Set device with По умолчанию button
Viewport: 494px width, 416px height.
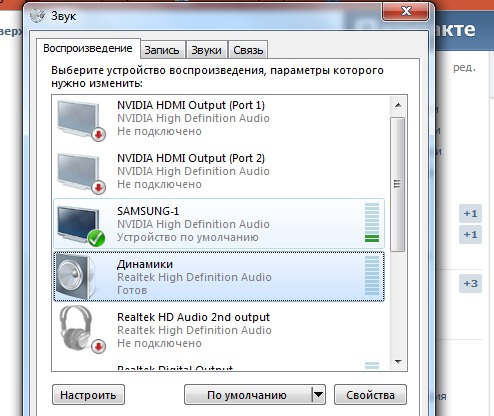tap(248, 395)
